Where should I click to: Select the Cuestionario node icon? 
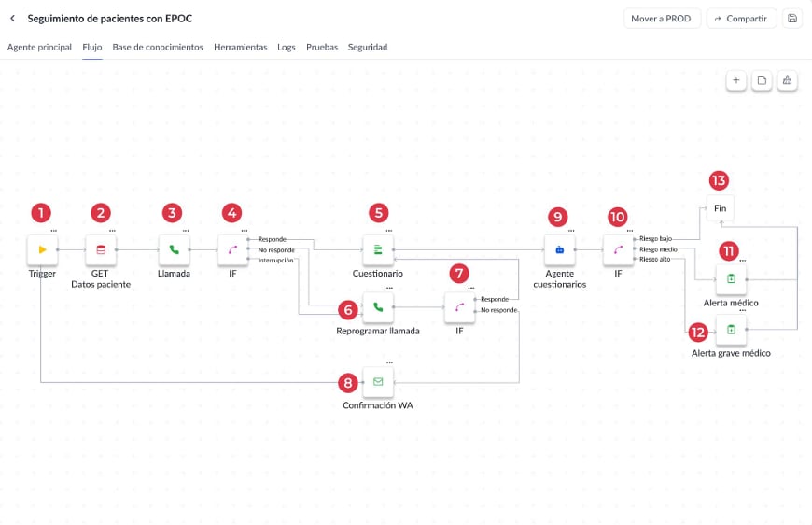[x=378, y=249]
